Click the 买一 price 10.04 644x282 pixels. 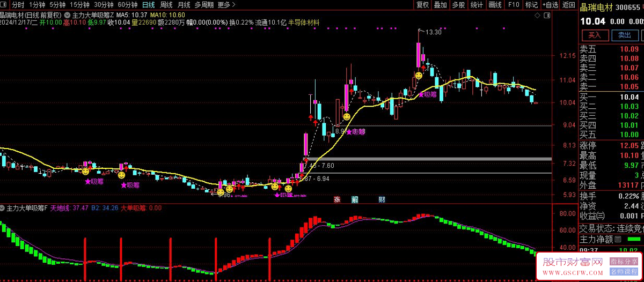pyautogui.click(x=630, y=98)
